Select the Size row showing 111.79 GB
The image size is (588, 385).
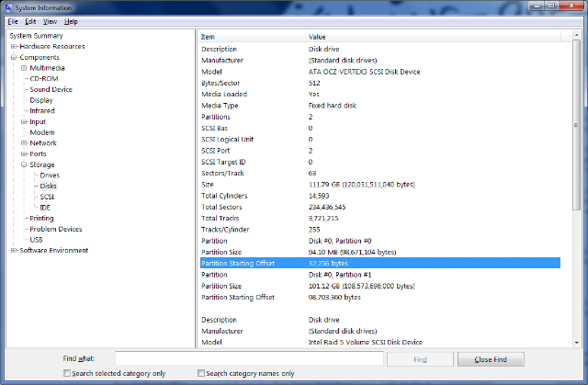click(380, 185)
